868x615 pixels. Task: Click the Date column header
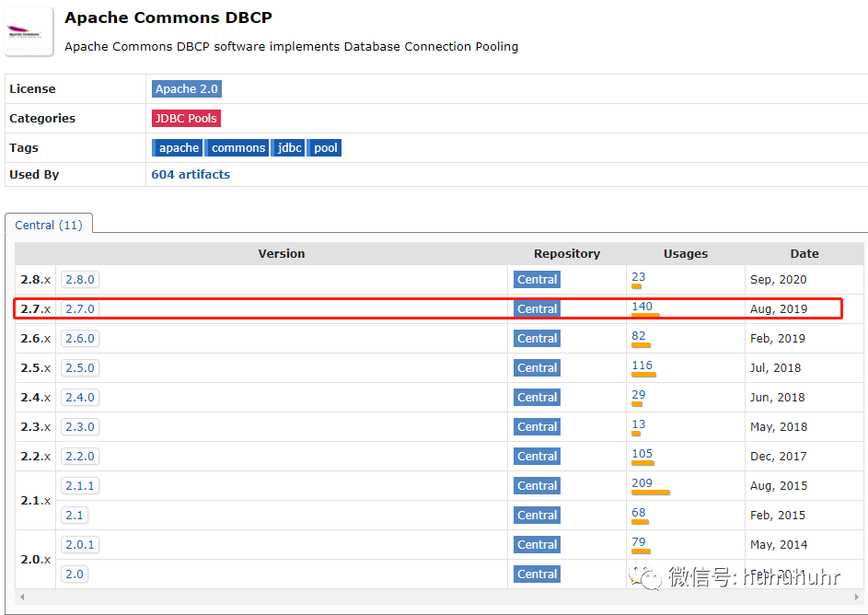click(x=804, y=253)
